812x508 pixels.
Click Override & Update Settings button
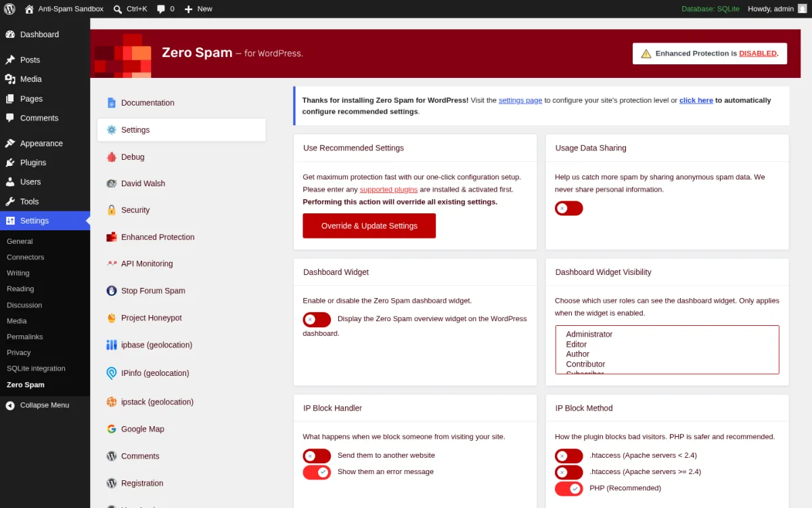point(369,226)
